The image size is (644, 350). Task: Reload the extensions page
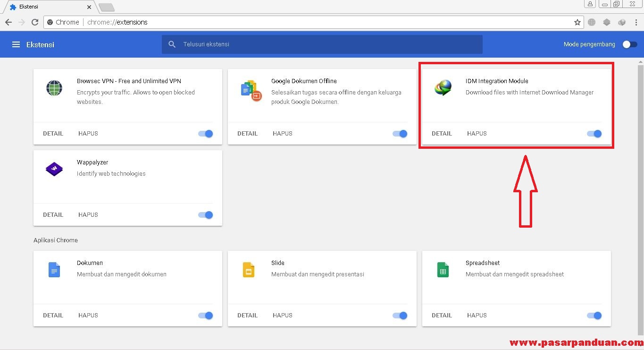point(35,22)
